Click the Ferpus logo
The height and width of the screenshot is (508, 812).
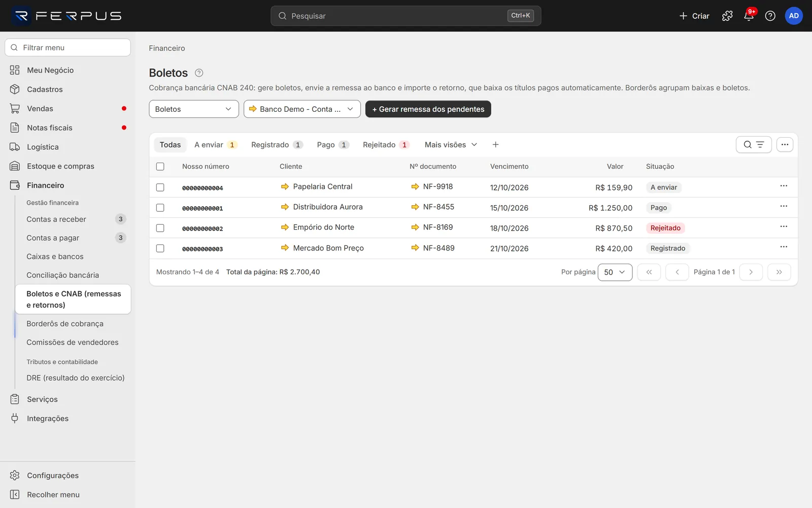pos(67,16)
